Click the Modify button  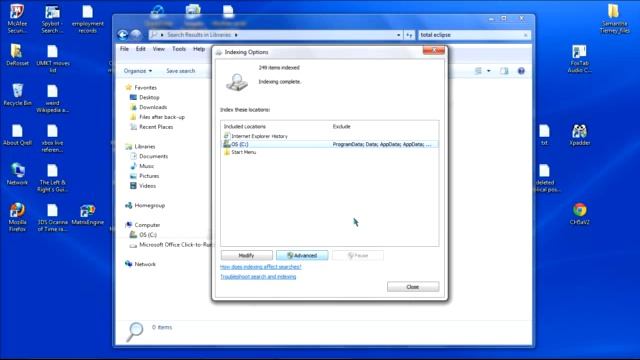[x=247, y=256]
